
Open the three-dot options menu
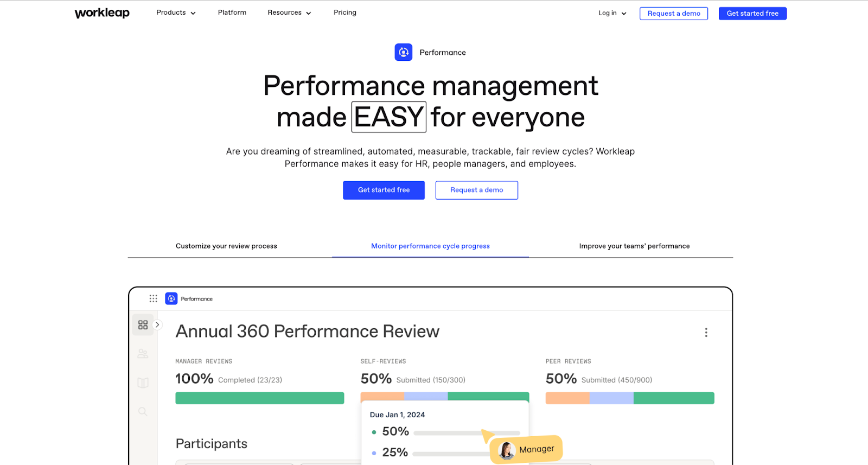click(x=706, y=332)
